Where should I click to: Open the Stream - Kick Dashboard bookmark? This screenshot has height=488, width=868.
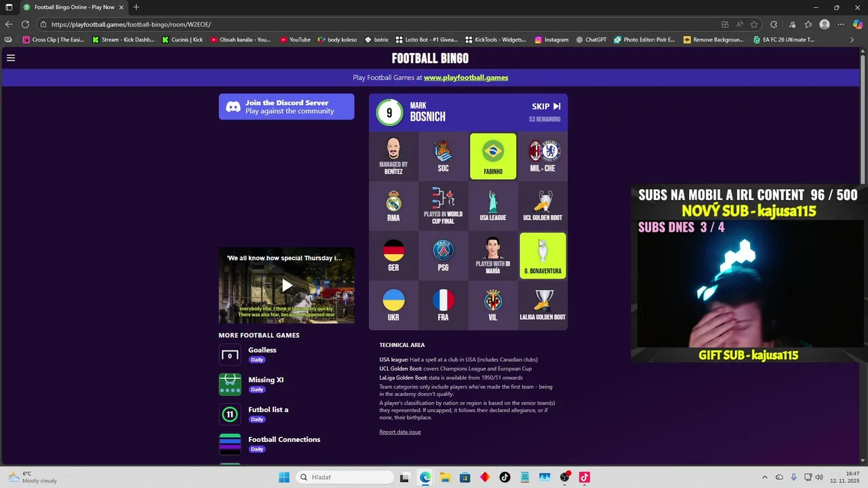(123, 40)
